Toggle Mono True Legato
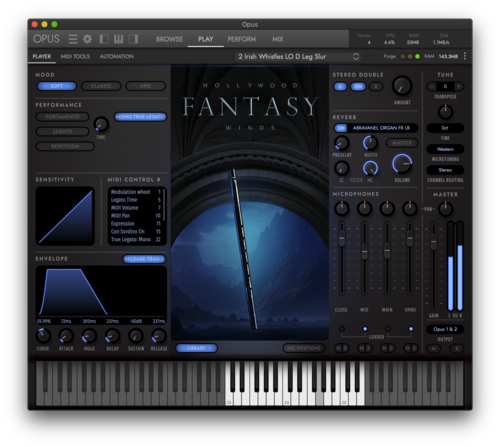The width and height of the screenshot is (500, 447). (x=140, y=117)
